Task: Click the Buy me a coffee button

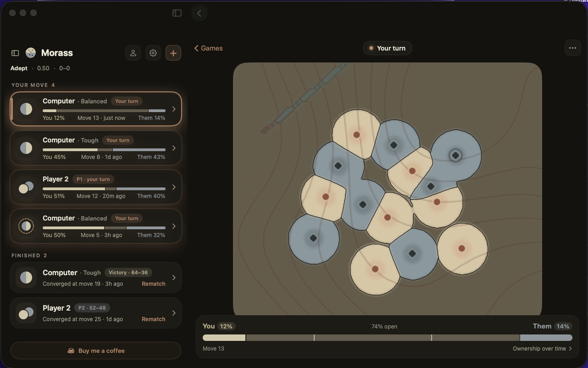Action: [96, 351]
